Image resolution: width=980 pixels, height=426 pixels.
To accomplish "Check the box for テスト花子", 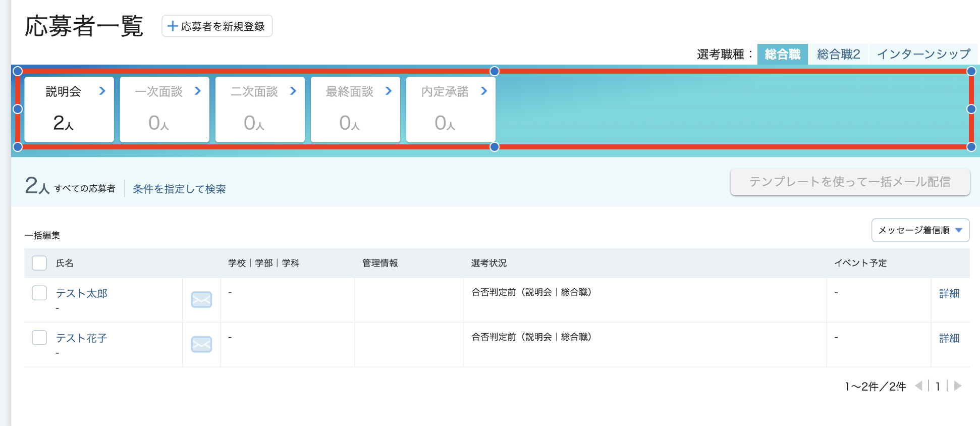I will [x=39, y=337].
